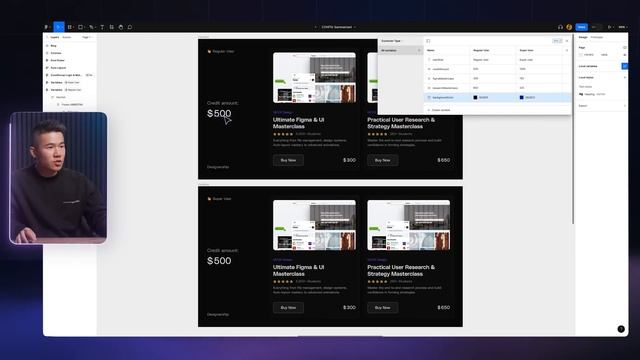Add a new mode with plus icon
Screen dimensions: 640x360
tap(567, 50)
